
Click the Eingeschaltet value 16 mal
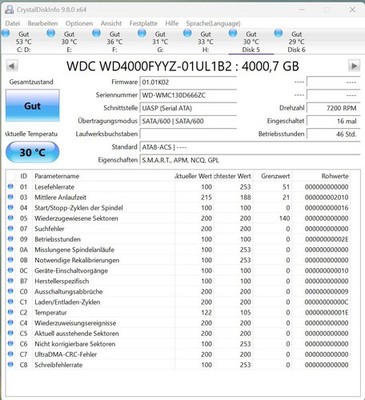click(333, 121)
